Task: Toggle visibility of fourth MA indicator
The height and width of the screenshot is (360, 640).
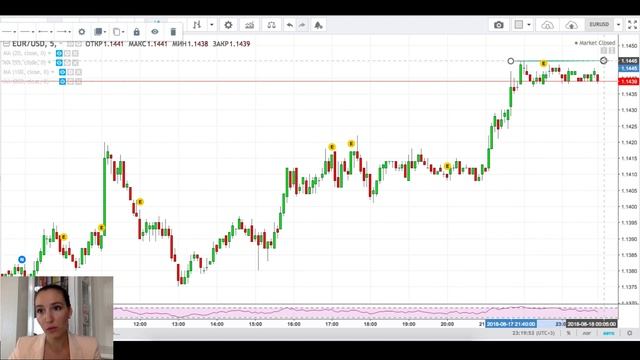Action: point(62,82)
